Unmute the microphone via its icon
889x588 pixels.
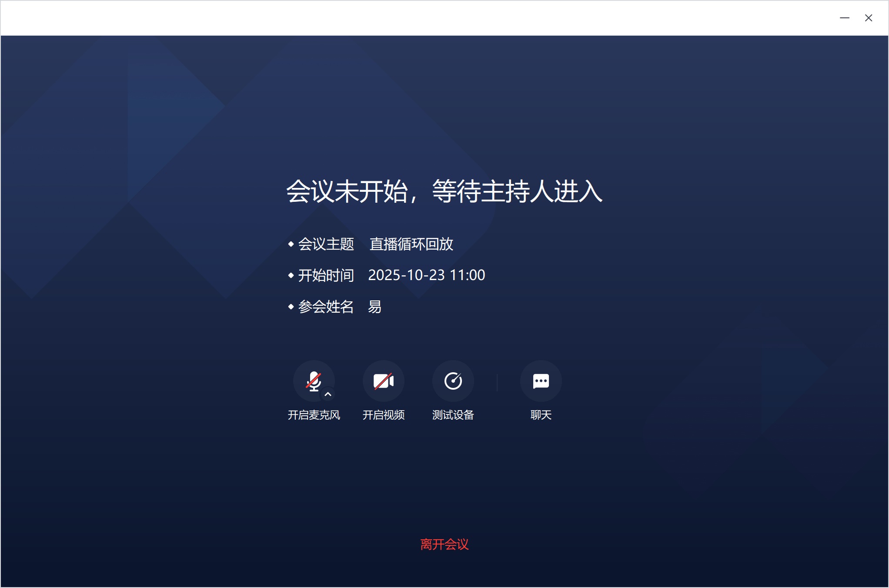tap(313, 381)
